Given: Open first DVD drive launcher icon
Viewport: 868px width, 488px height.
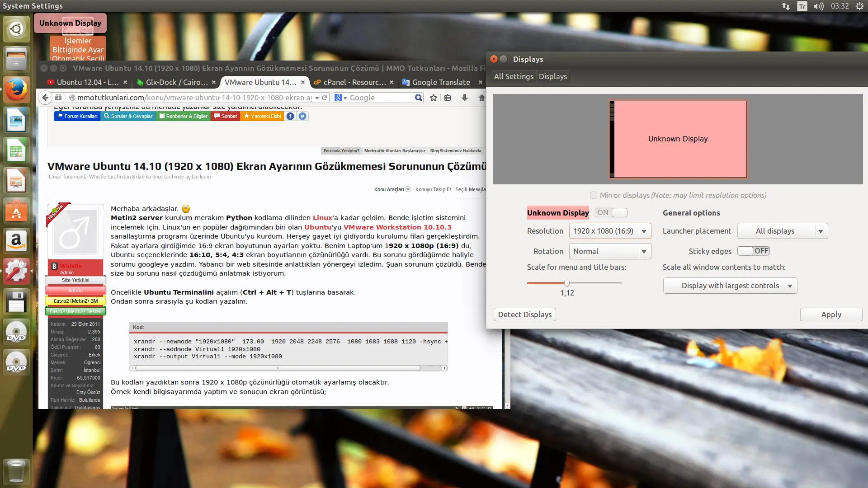Looking at the screenshot, I should pos(16,332).
